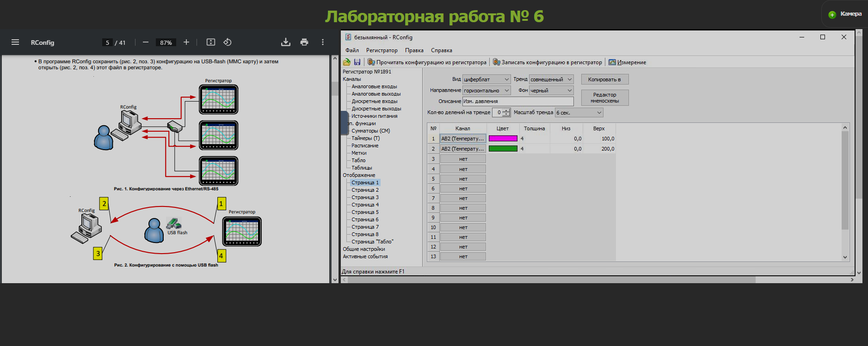Click the fit to page icon
Viewport: 868px width, 346px height.
pyautogui.click(x=211, y=42)
